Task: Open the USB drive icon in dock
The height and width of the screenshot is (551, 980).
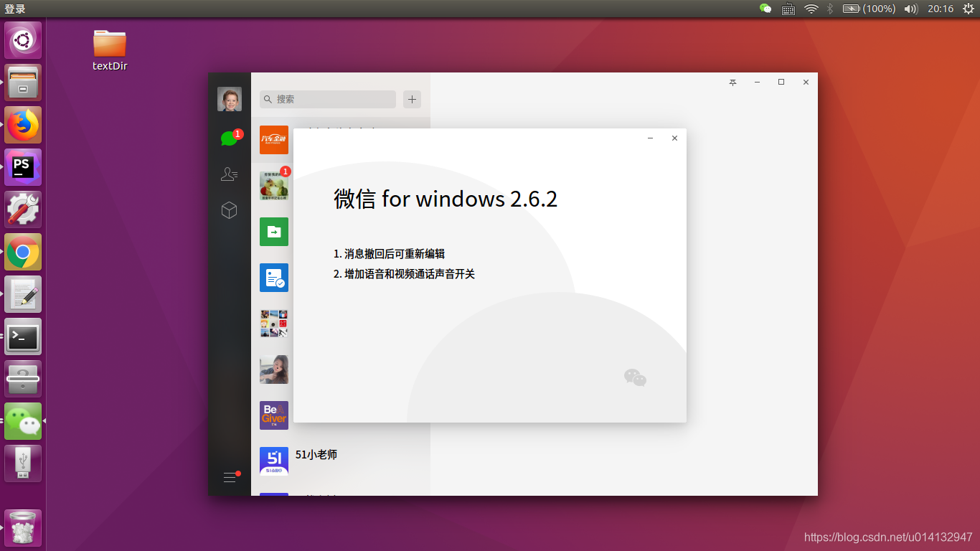Action: (23, 463)
